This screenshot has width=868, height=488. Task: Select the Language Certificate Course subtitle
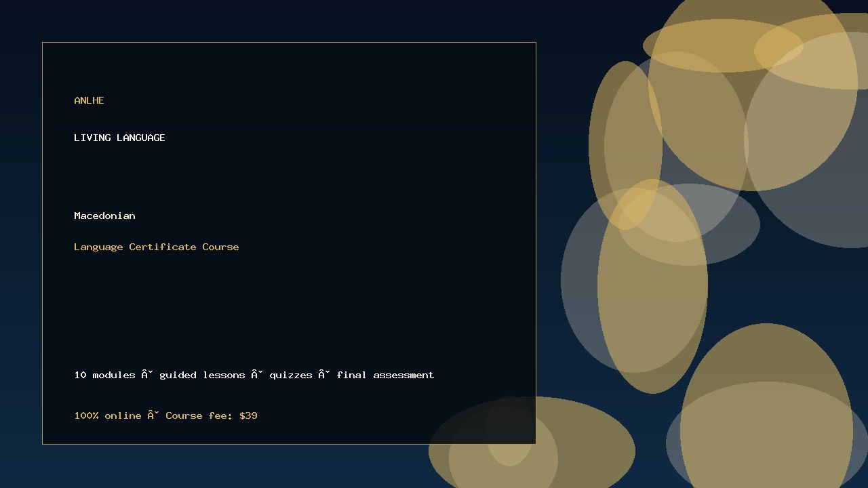tap(157, 247)
